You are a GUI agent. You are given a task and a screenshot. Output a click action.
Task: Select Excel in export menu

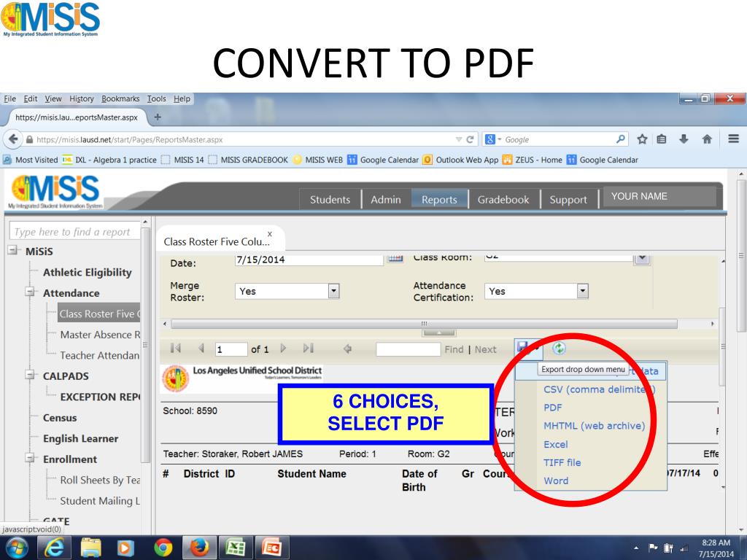(x=555, y=444)
